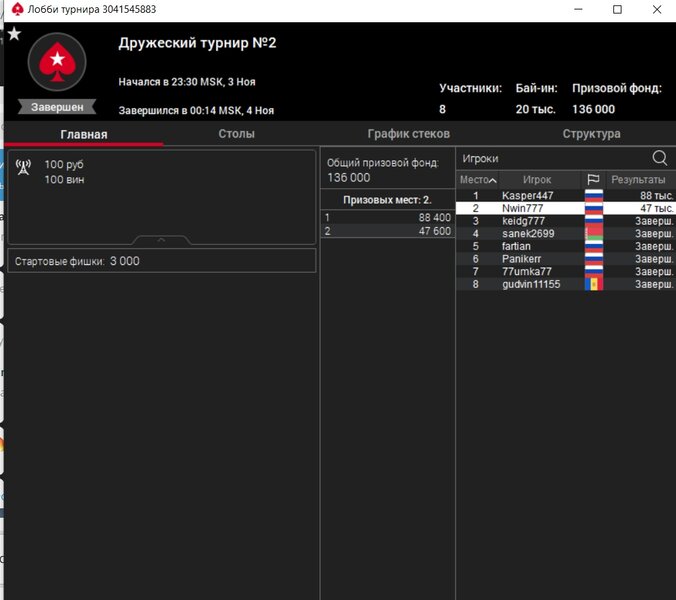Maximize the tournament lobby window
This screenshot has width=676, height=600.
point(617,10)
